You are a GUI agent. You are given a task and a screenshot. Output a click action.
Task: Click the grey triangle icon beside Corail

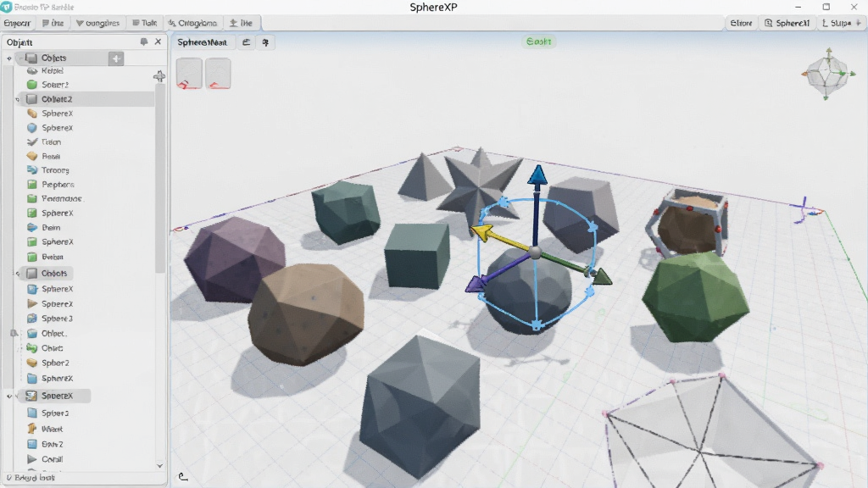point(32,459)
